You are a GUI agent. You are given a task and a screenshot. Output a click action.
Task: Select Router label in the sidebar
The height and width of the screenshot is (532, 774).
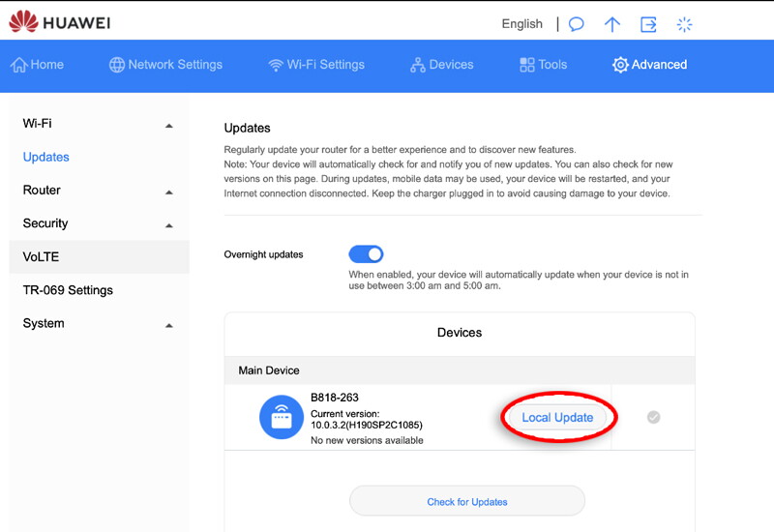(x=42, y=190)
